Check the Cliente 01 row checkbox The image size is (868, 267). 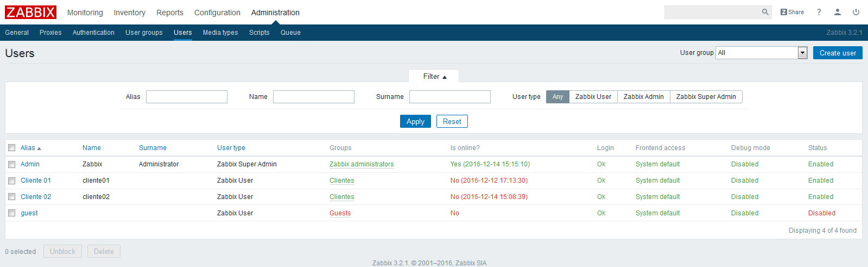(11, 181)
